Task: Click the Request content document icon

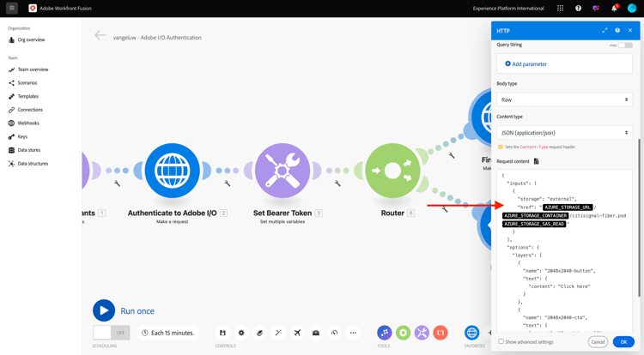Action: [x=536, y=161]
